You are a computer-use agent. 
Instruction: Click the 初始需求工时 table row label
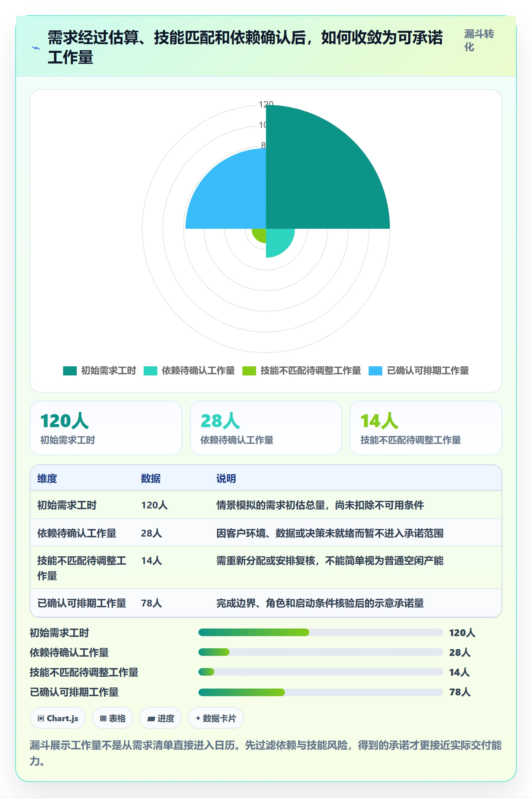pyautogui.click(x=67, y=505)
